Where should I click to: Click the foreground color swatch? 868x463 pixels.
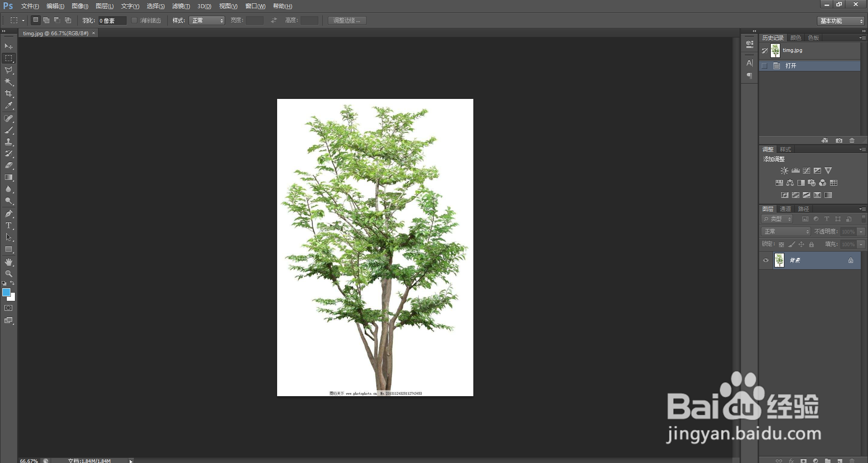pyautogui.click(x=6, y=292)
